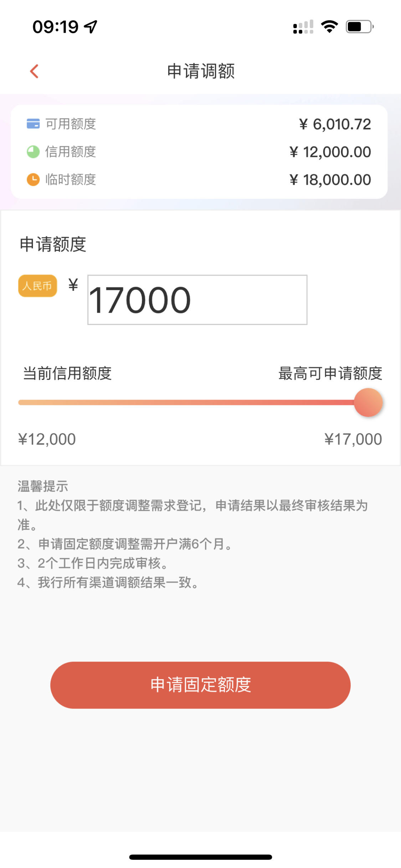Tap the red back arrow
The image size is (401, 868).
pyautogui.click(x=34, y=71)
